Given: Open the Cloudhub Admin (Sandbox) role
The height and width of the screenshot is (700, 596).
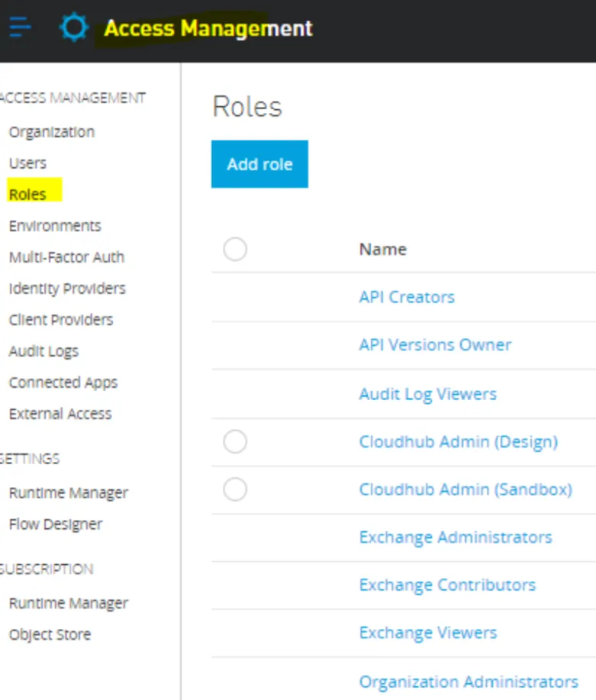Looking at the screenshot, I should point(466,490).
